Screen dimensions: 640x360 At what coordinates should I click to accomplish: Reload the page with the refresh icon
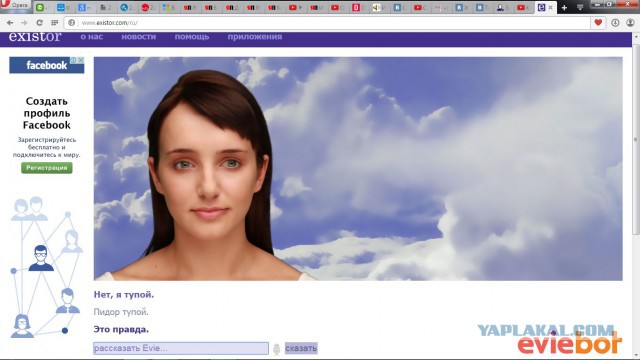[39, 23]
